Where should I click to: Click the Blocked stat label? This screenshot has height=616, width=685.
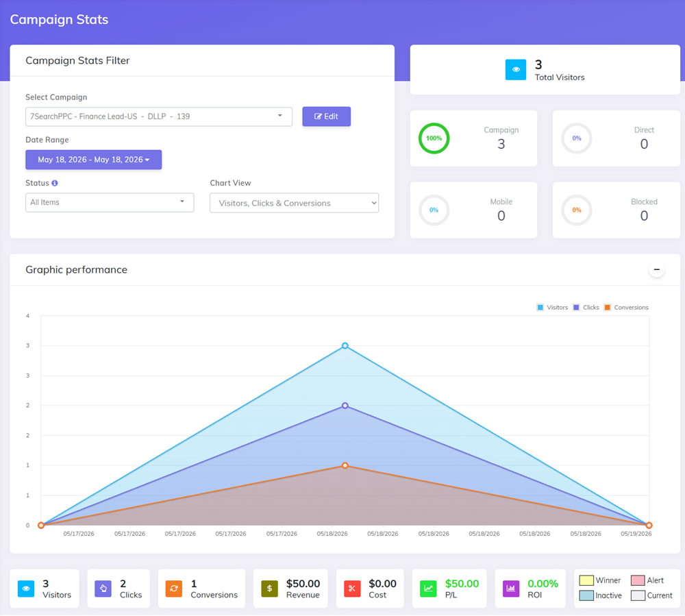tap(644, 202)
